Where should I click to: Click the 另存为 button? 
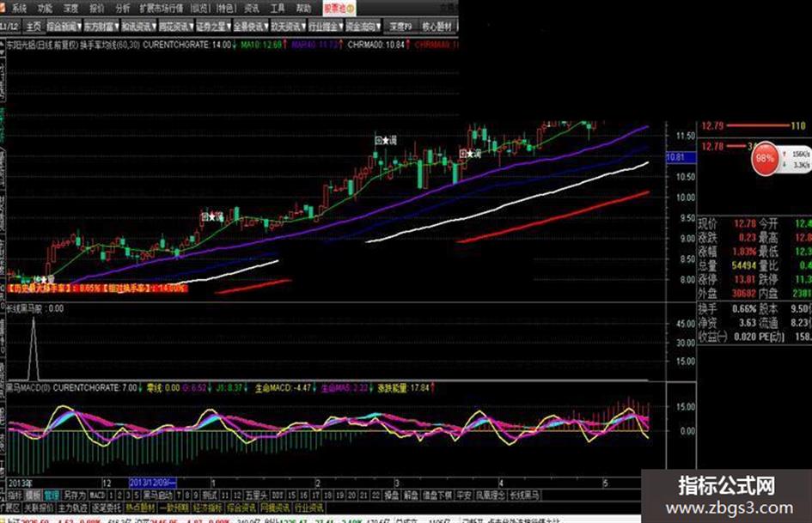click(74, 495)
